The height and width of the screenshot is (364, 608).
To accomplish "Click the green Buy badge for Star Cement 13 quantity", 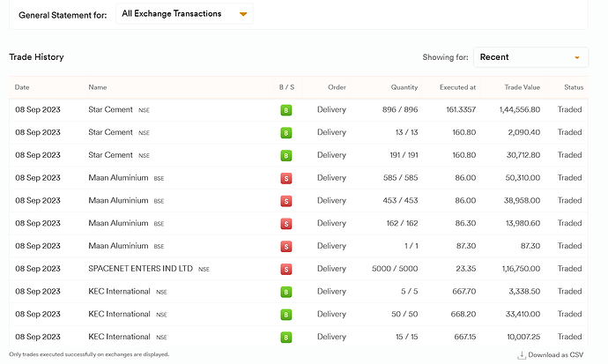I will tap(285, 133).
